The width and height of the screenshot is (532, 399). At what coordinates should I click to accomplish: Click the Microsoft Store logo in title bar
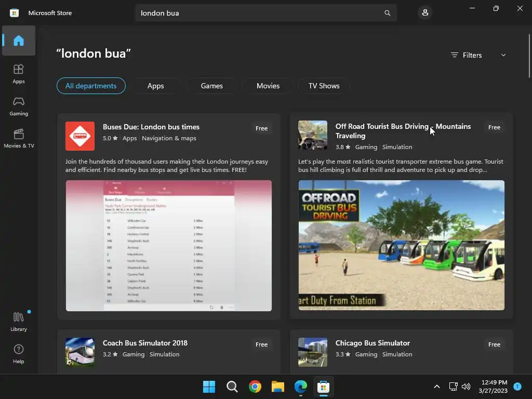coord(14,13)
